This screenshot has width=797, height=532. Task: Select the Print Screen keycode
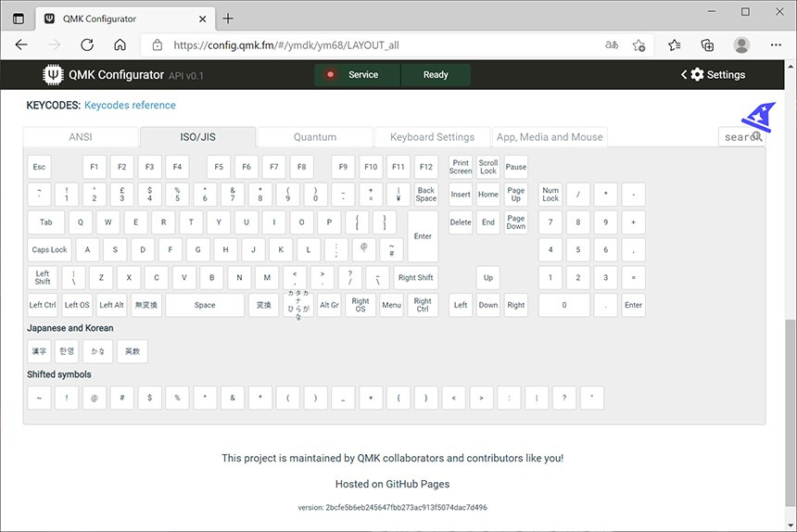pos(461,167)
